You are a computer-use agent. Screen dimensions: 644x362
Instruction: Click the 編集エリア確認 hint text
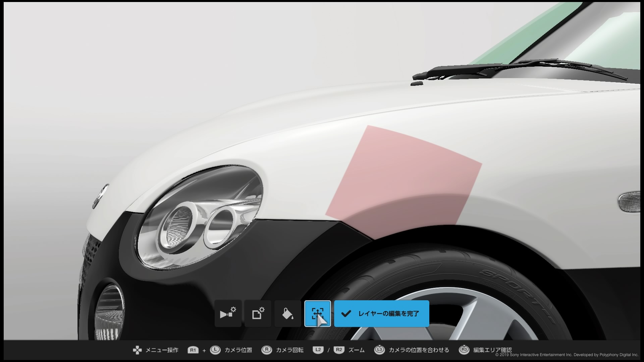(x=492, y=350)
